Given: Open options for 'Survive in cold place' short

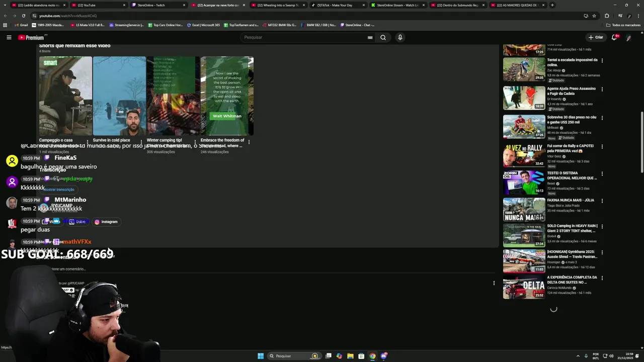Looking at the screenshot, I should pos(141,142).
